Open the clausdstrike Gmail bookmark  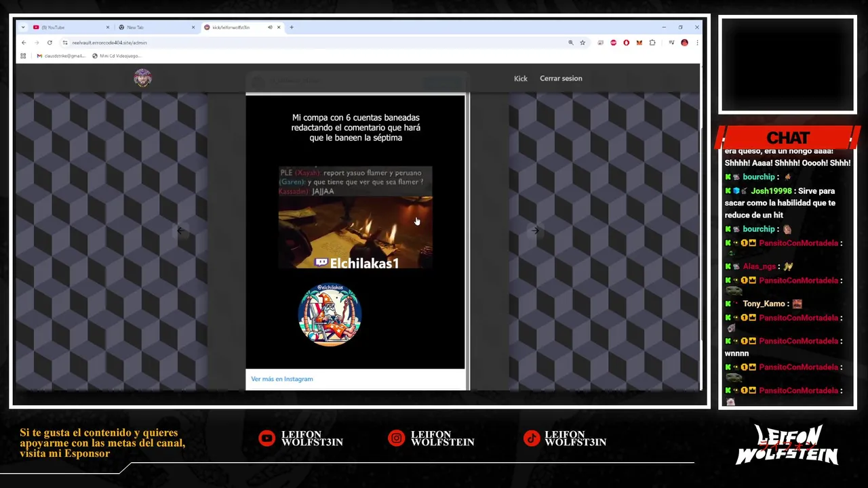pos(61,56)
